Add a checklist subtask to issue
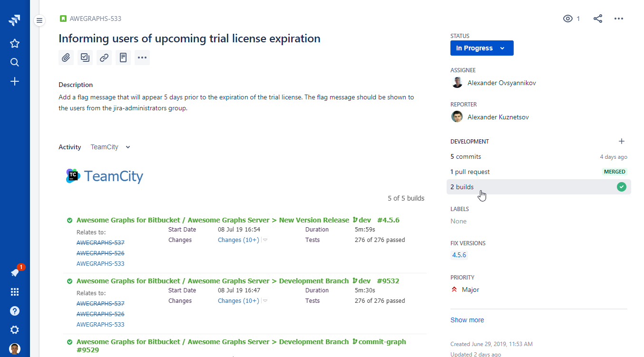 pos(85,58)
